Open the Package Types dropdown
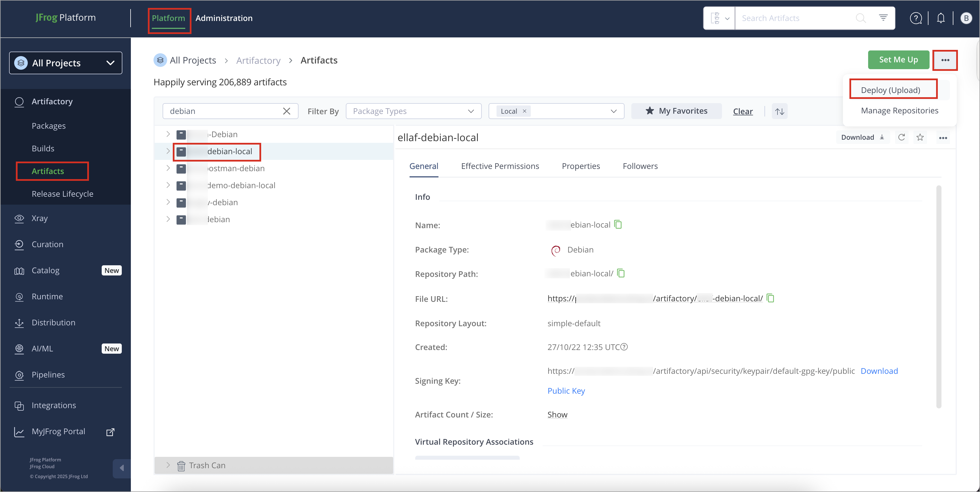The height and width of the screenshot is (492, 980). (x=414, y=111)
